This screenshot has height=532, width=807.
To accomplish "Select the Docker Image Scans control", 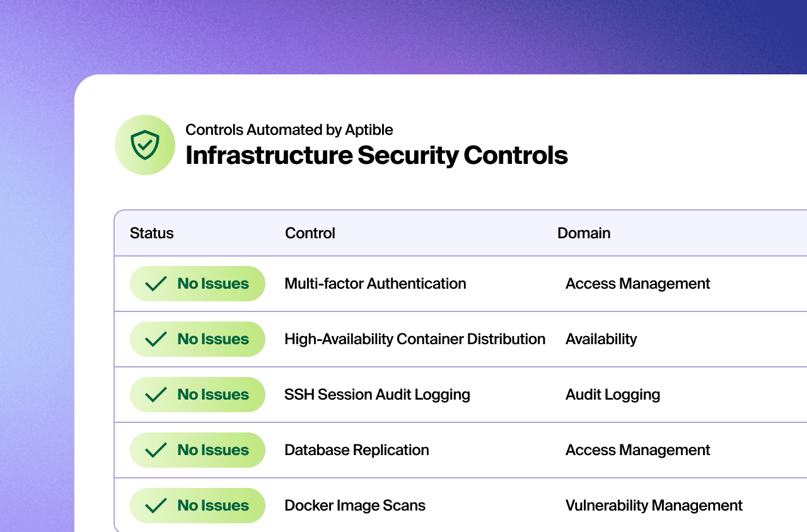I will (355, 506).
